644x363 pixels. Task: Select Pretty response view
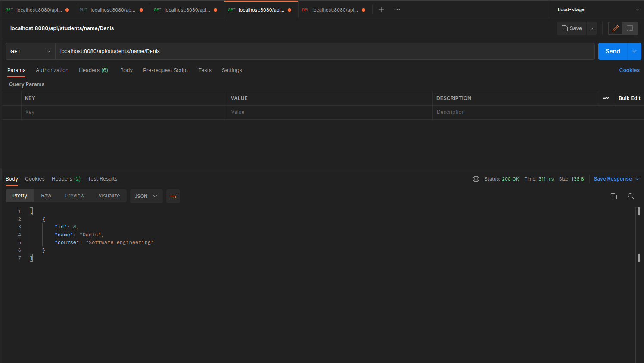click(x=20, y=196)
